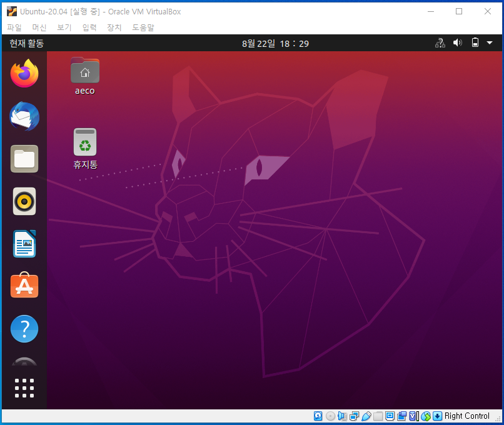Click the volume speaker icon in top bar
The image size is (504, 425).
tap(457, 42)
